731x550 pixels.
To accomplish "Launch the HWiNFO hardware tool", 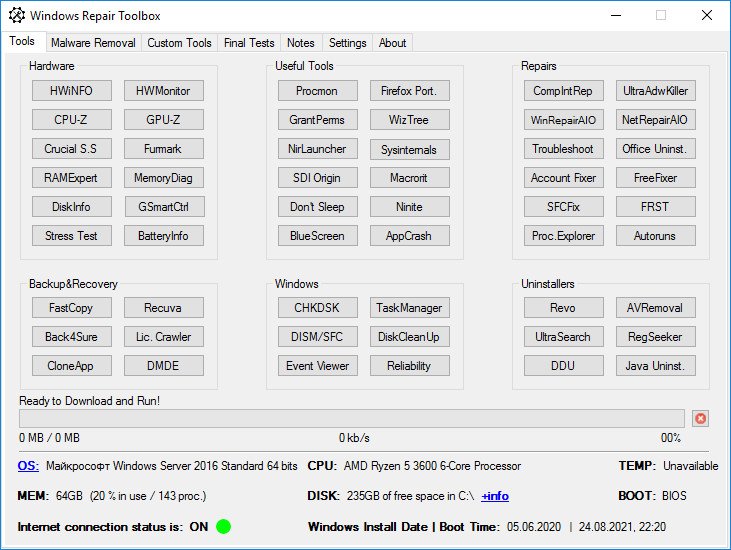I will [x=71, y=91].
